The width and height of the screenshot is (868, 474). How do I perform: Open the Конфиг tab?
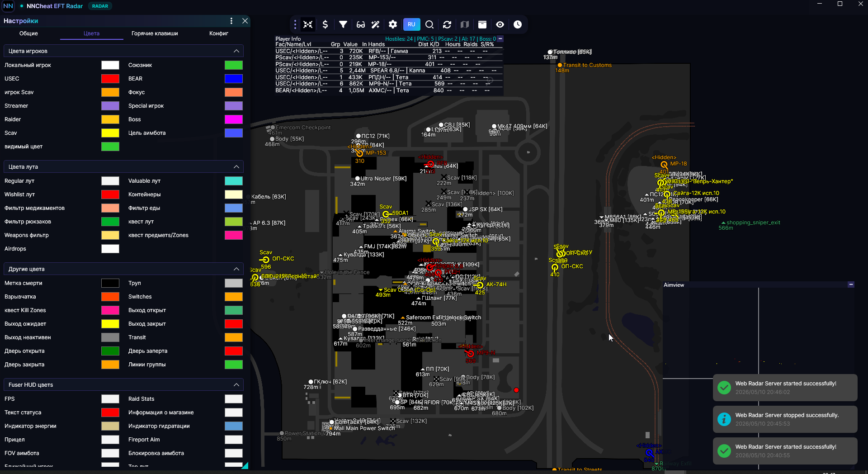pos(219,33)
